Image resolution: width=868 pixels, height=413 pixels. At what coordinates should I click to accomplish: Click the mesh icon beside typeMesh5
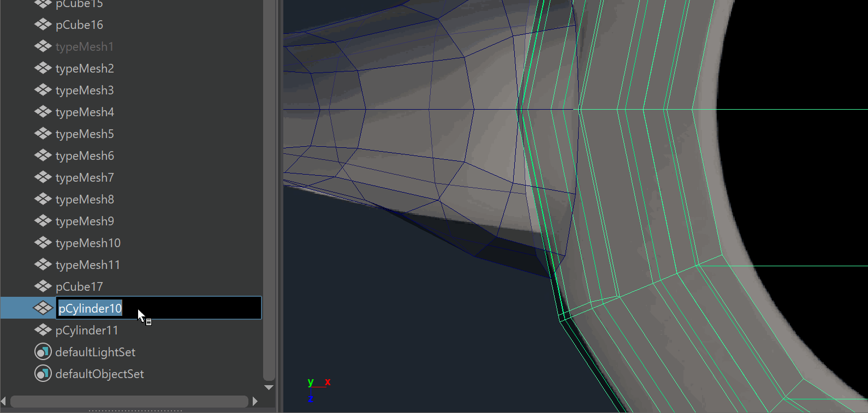point(43,134)
